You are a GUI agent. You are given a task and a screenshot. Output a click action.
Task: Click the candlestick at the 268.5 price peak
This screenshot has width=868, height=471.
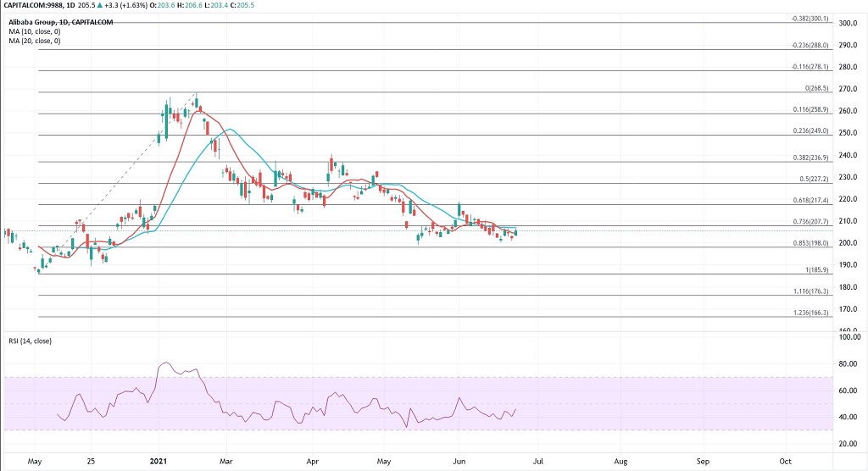point(197,102)
